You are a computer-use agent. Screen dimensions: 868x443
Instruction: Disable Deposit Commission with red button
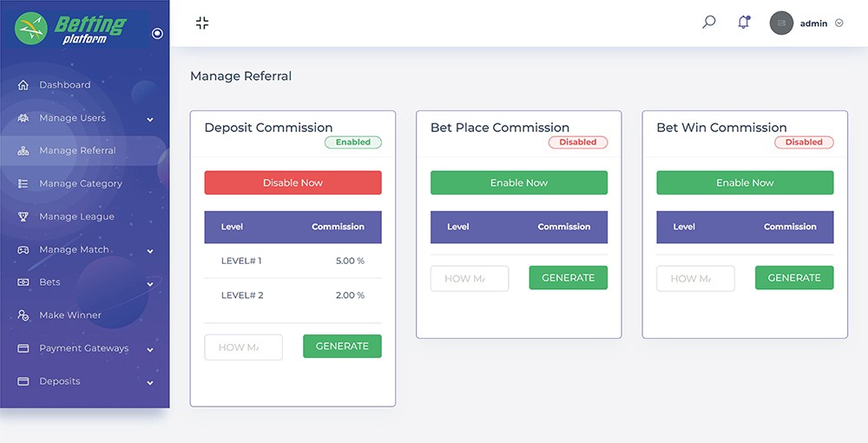click(293, 183)
